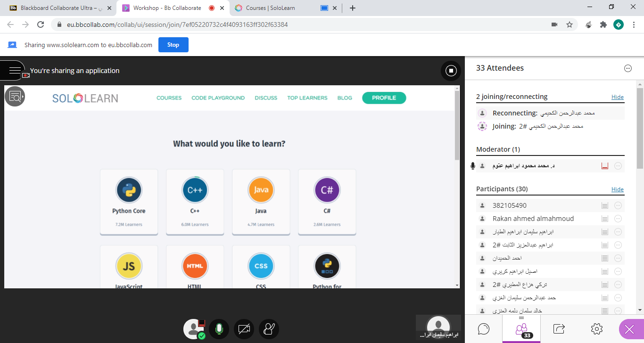The width and height of the screenshot is (644, 343).
Task: Reload the page in Chrome
Action: click(41, 24)
